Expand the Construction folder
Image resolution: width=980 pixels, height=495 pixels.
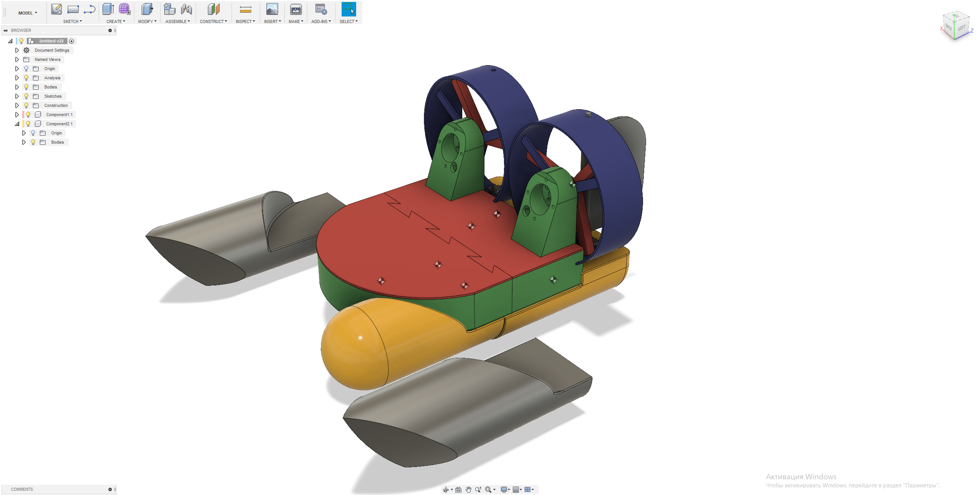coord(17,105)
